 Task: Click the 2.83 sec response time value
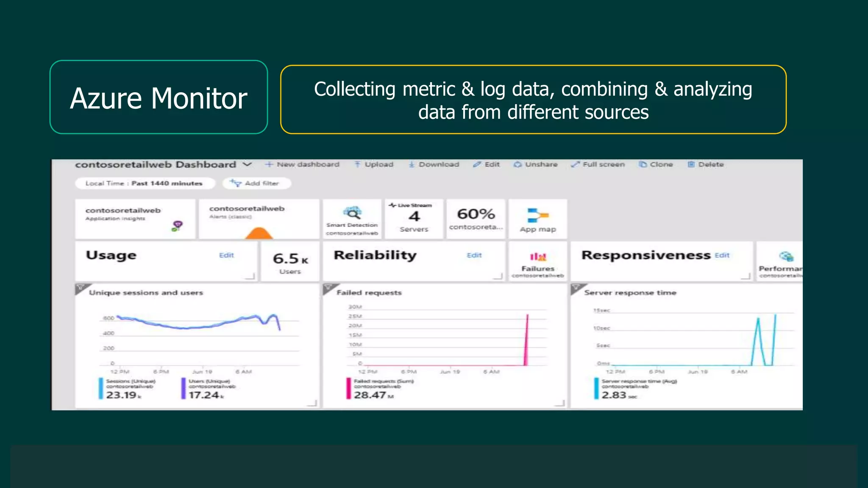[x=619, y=395]
